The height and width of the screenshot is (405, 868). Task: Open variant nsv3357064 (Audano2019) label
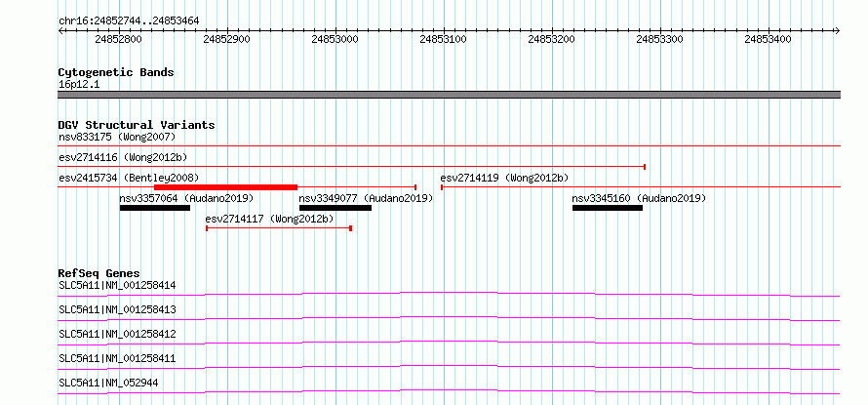click(x=186, y=198)
